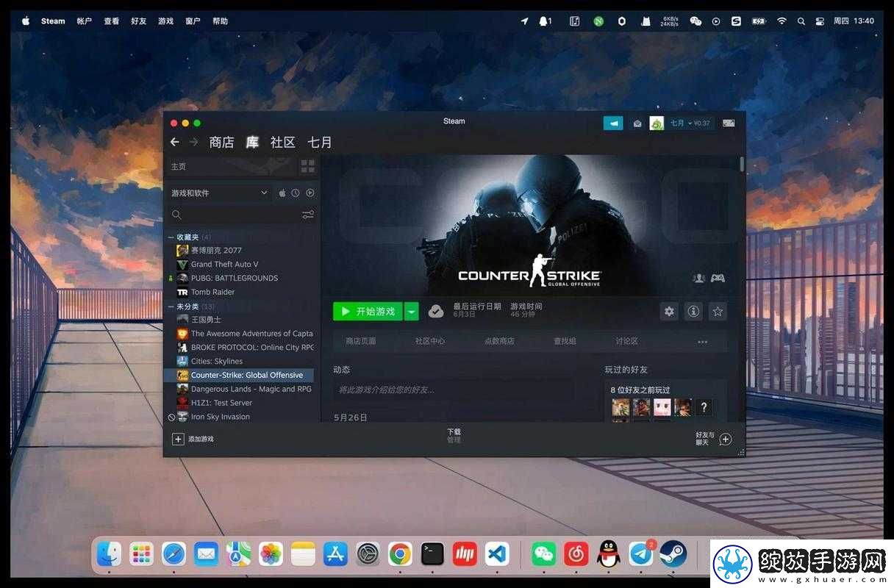The width and height of the screenshot is (894, 588).
Task: Favorite the game with star icon
Action: [718, 312]
